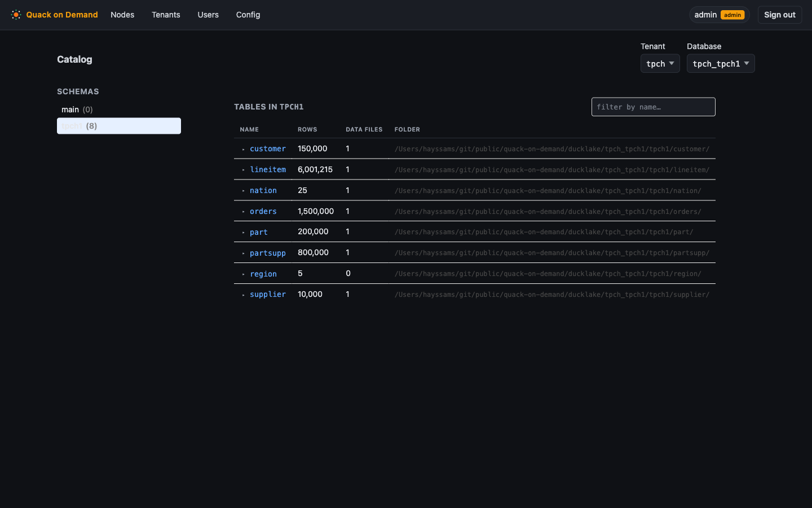Open the Quack on Demand home link
The width and height of the screenshot is (812, 508).
[54, 15]
